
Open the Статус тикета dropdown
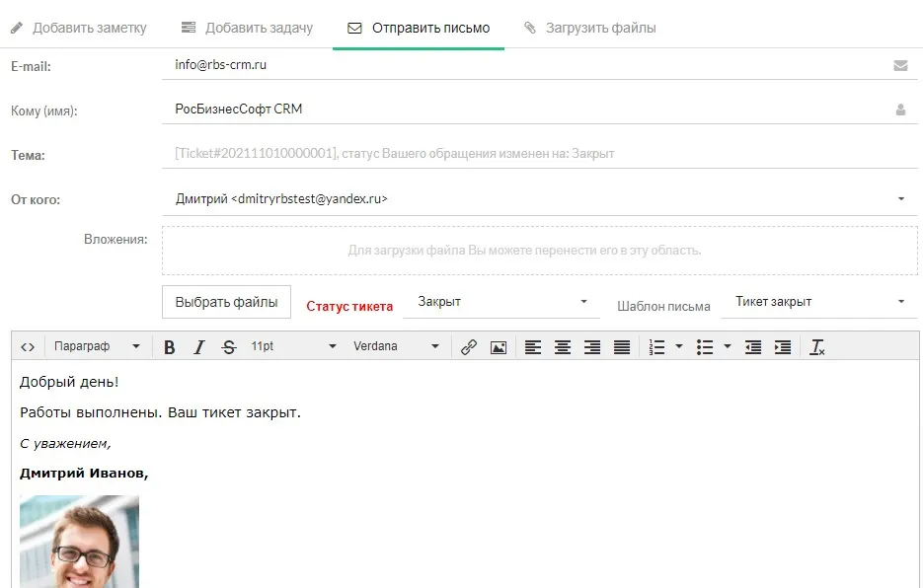pyautogui.click(x=501, y=302)
